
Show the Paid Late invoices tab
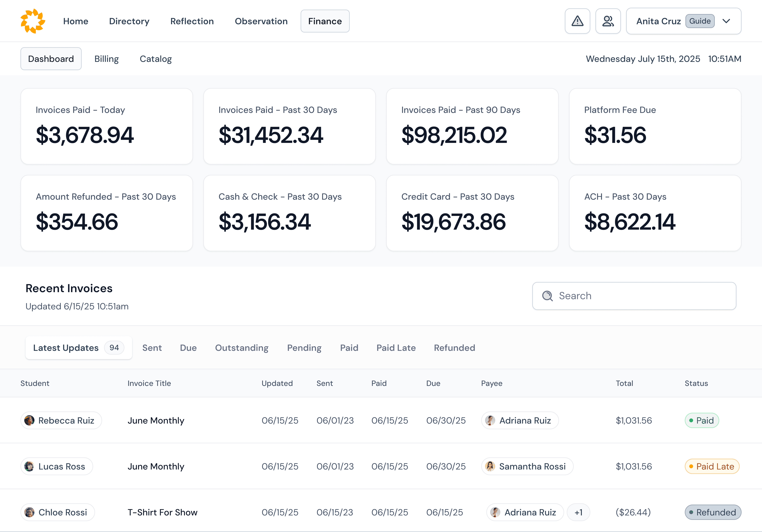point(396,348)
